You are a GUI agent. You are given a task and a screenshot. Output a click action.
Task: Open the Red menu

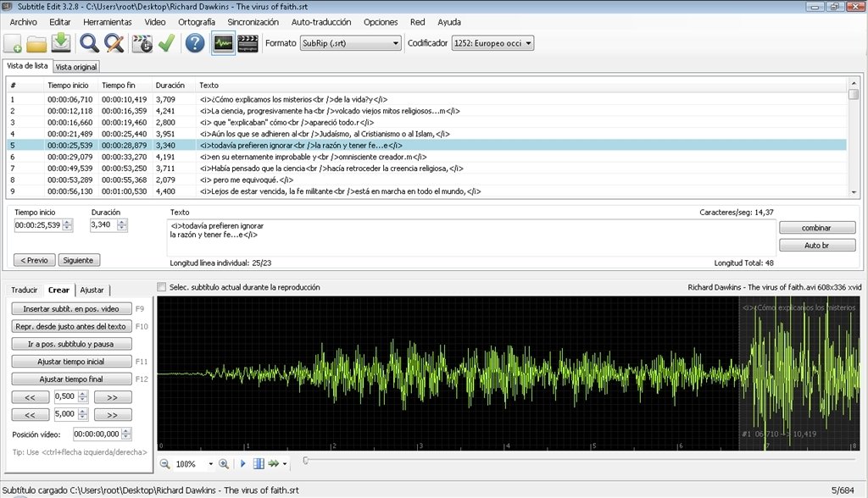click(417, 22)
